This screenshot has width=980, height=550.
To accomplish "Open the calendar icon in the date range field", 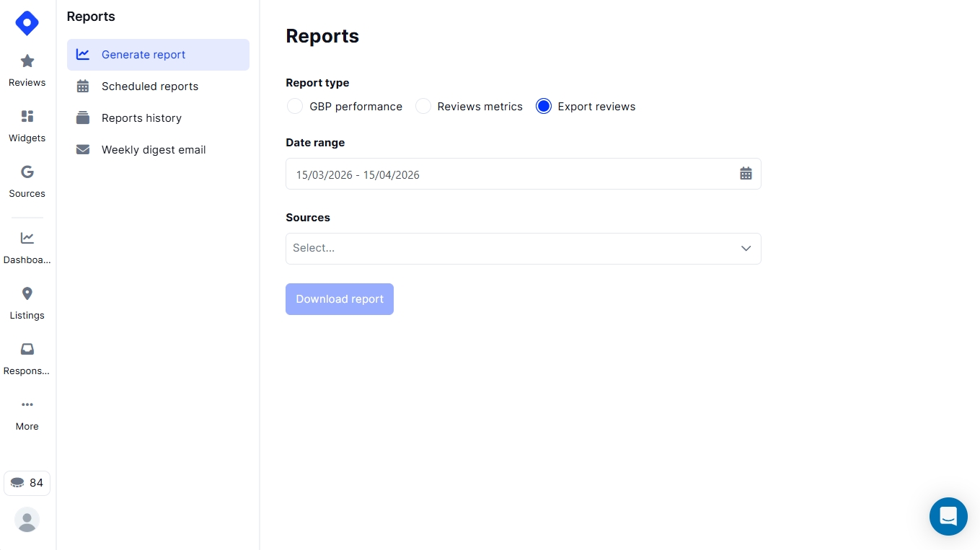I will pyautogui.click(x=746, y=174).
